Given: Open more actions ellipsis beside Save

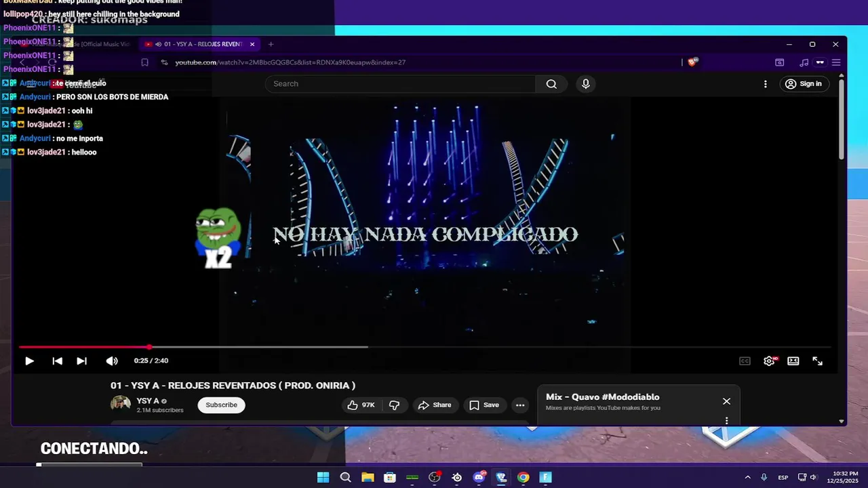Looking at the screenshot, I should tap(520, 405).
